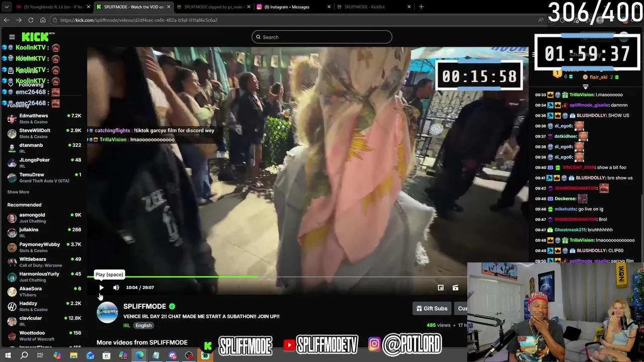Screen dimensions: 644x362
Task: Open dtanmanb channel from sidebar
Action: pyautogui.click(x=44, y=148)
